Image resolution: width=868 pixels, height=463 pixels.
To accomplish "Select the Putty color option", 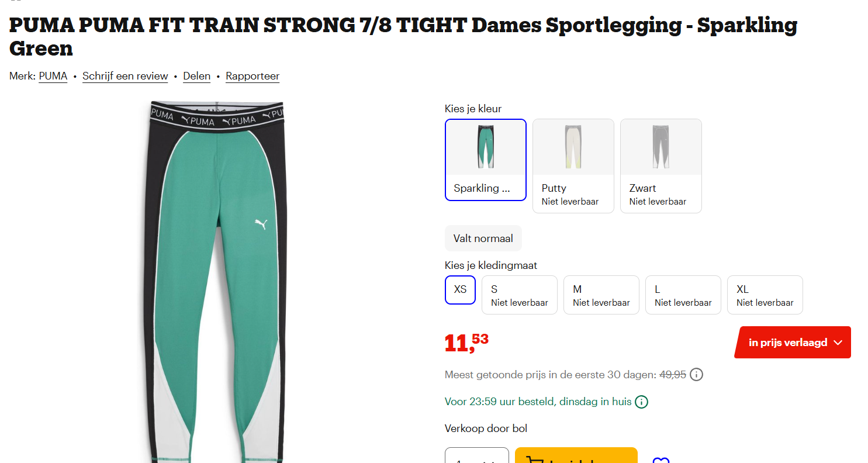I will click(x=573, y=165).
